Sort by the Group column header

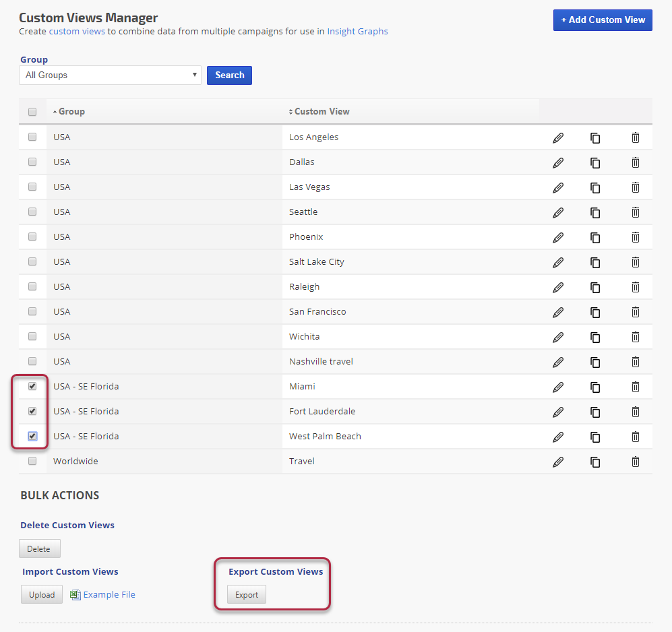(71, 112)
